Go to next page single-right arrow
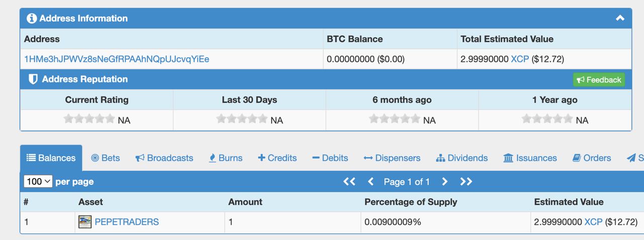Screen dimensions: 644x240 click(x=445, y=182)
